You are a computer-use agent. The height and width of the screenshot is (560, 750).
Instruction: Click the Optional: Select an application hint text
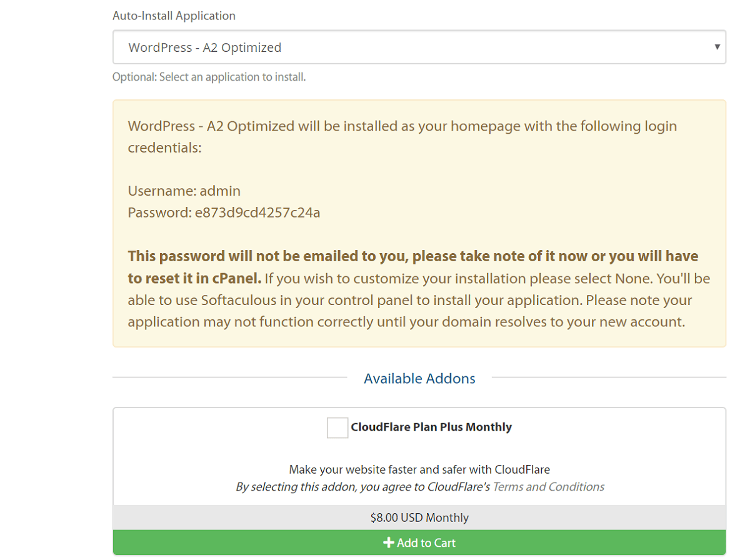(x=209, y=77)
